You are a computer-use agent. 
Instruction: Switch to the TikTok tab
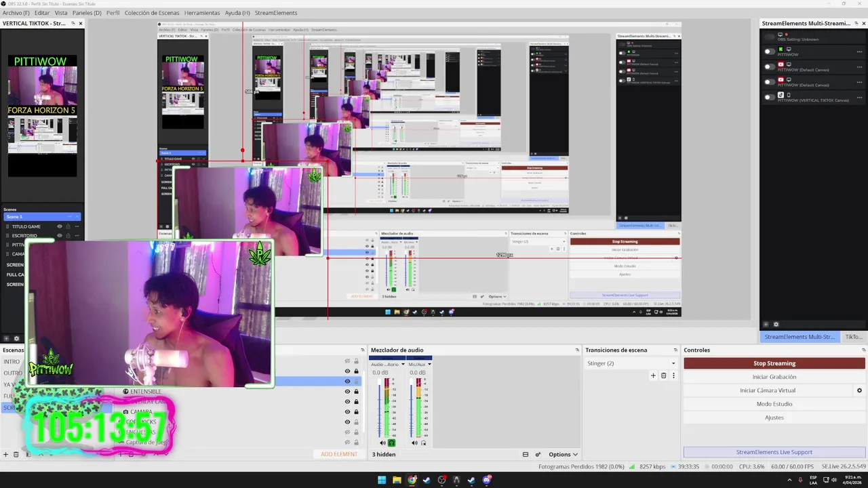pyautogui.click(x=854, y=337)
